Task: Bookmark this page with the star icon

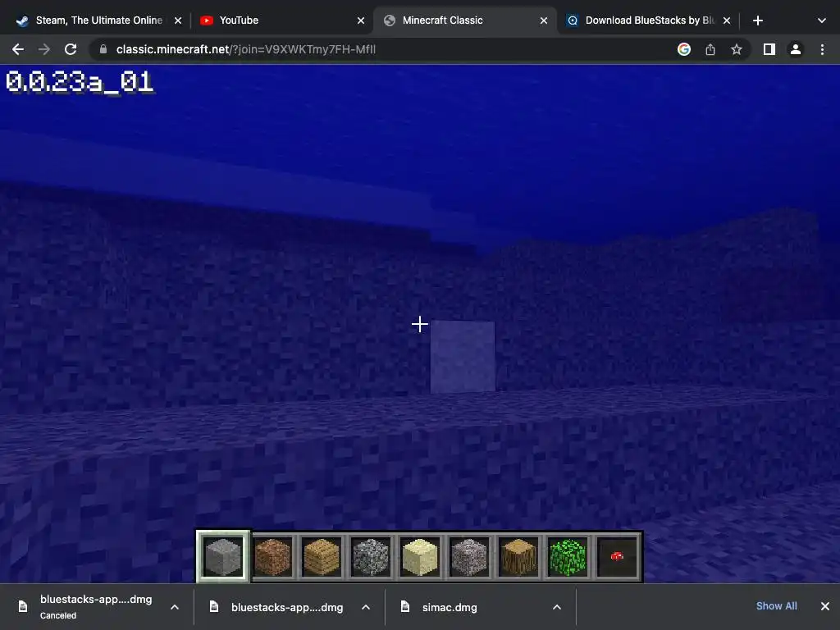Action: coord(737,49)
